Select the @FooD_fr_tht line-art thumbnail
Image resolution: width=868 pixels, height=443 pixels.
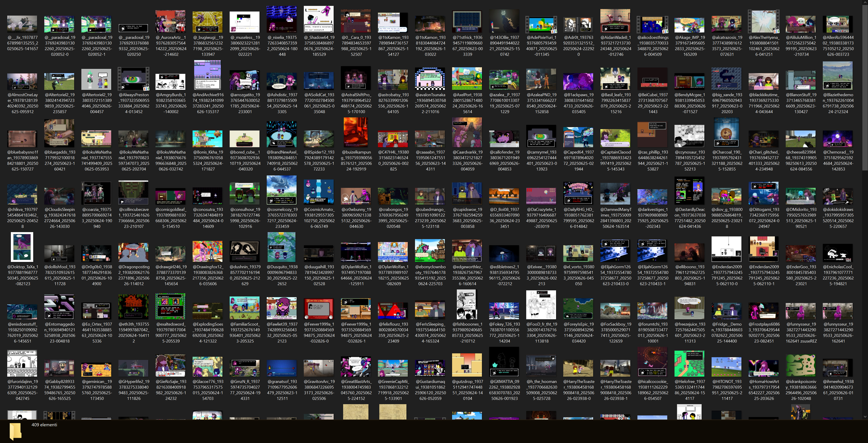541,305
